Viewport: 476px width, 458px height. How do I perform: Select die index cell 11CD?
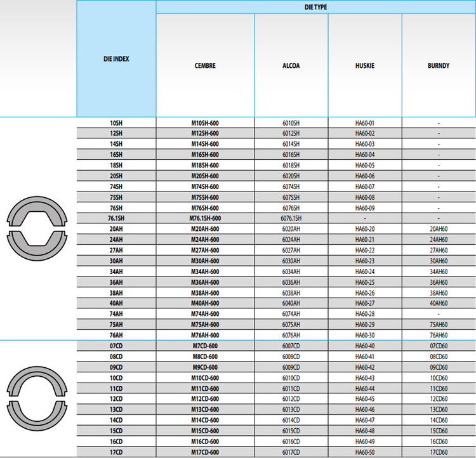(116, 388)
